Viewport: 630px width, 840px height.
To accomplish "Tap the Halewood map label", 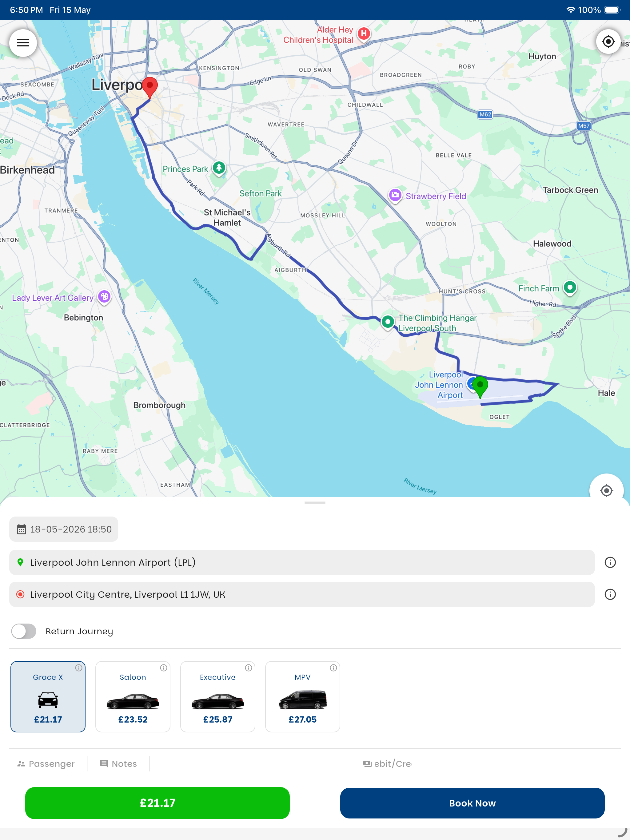I will pos(552,244).
